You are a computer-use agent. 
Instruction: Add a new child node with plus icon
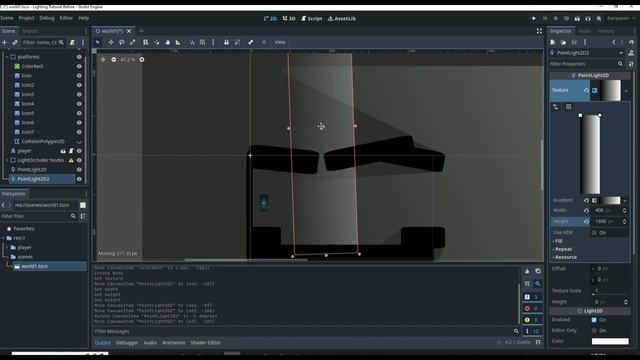[4, 42]
